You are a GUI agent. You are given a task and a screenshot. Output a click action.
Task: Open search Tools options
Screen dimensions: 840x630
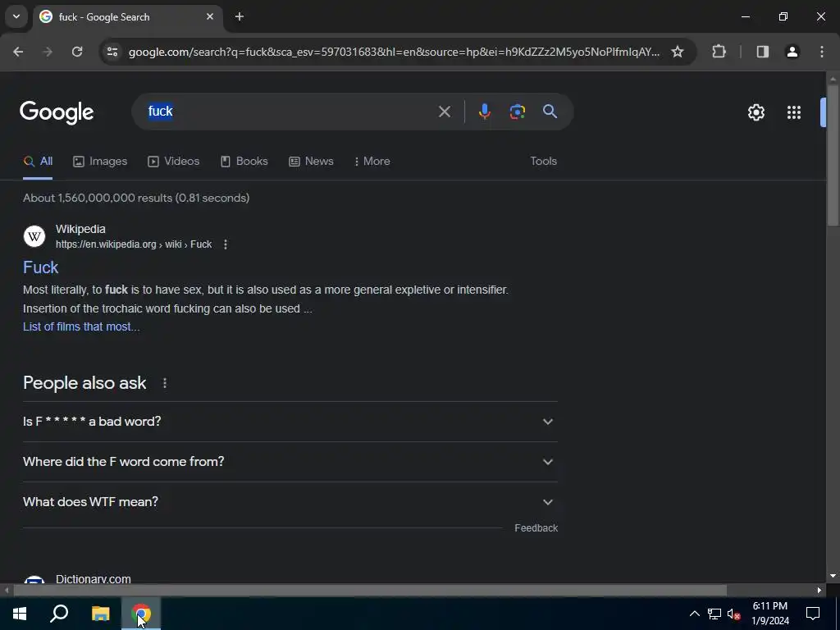tap(543, 162)
